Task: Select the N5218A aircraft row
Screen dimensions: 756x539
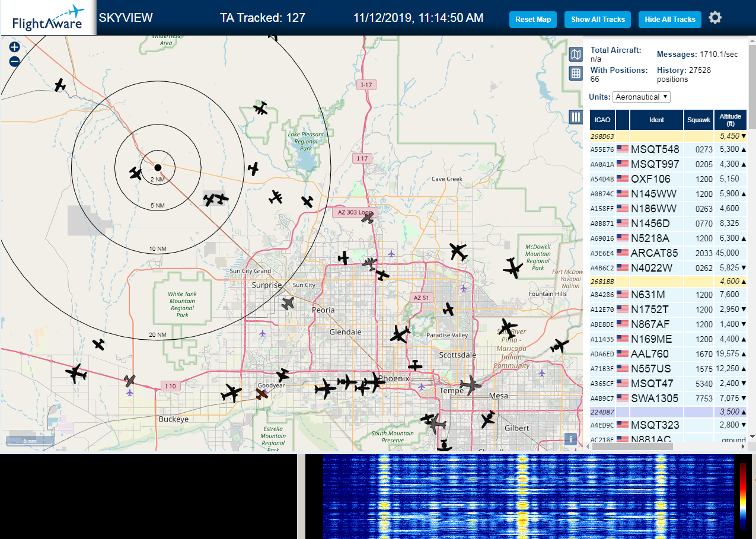Action: tap(668, 238)
